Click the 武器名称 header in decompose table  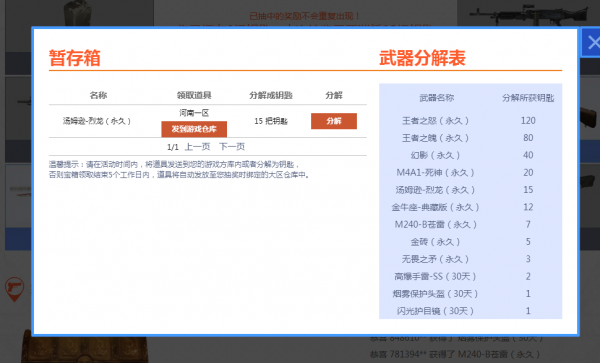437,98
